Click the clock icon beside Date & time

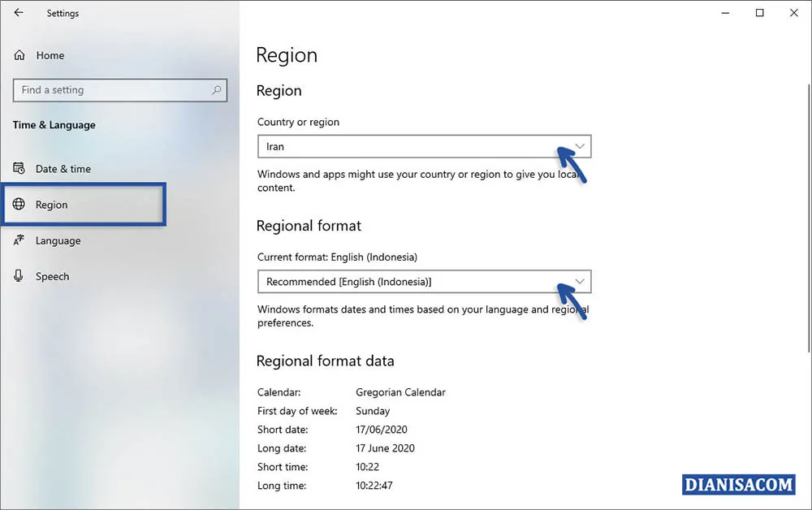pyautogui.click(x=19, y=168)
